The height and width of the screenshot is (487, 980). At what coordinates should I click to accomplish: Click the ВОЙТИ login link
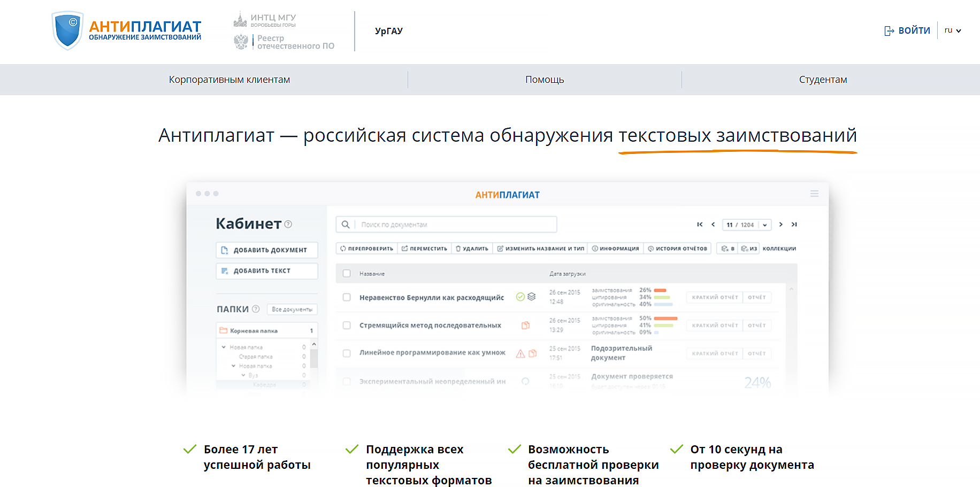(914, 30)
